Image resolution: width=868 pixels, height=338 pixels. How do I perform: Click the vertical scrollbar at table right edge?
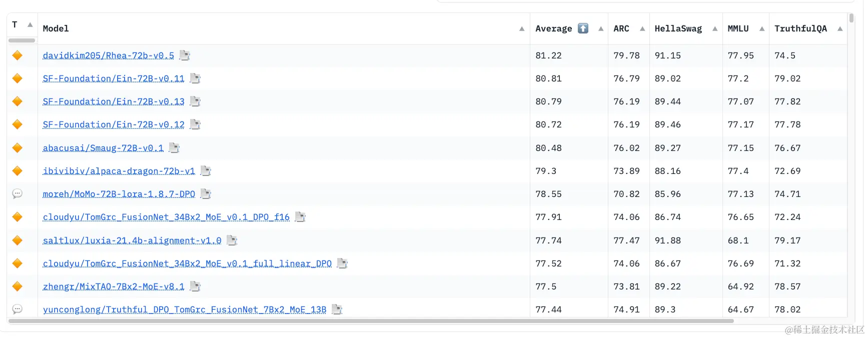[x=851, y=18]
